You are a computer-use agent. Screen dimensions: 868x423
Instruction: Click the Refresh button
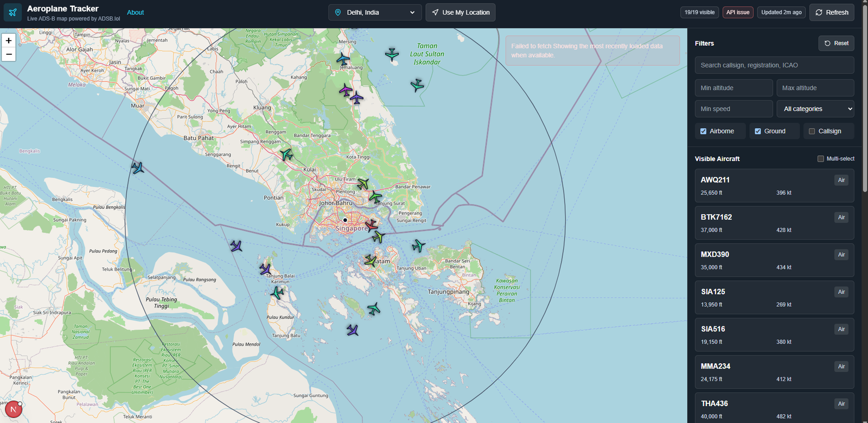832,12
